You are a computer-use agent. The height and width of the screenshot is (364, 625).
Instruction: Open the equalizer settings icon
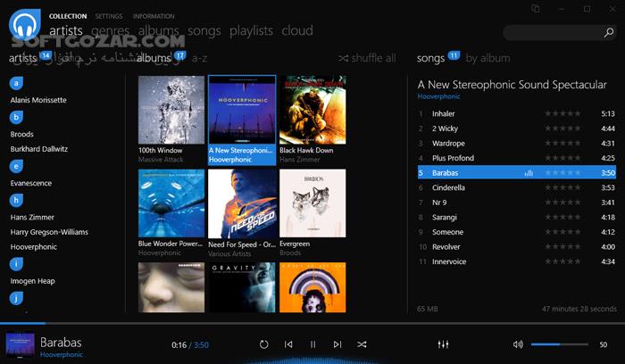[x=443, y=344]
